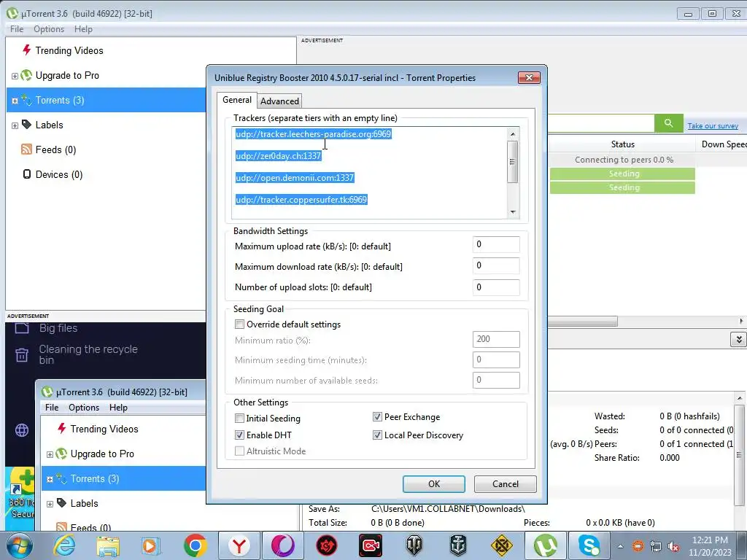Open the Windows Start menu orb
This screenshot has width=747, height=560.
coord(20,545)
